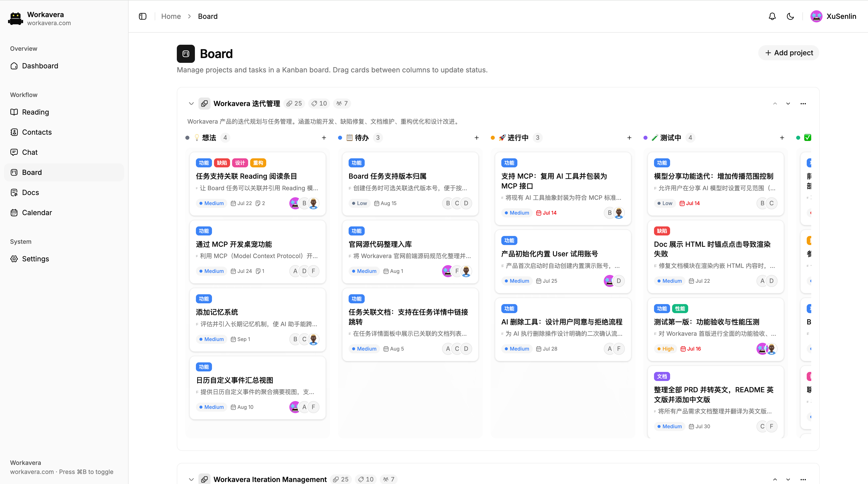Select Board in sidebar
The width and height of the screenshot is (868, 484).
[x=64, y=172]
